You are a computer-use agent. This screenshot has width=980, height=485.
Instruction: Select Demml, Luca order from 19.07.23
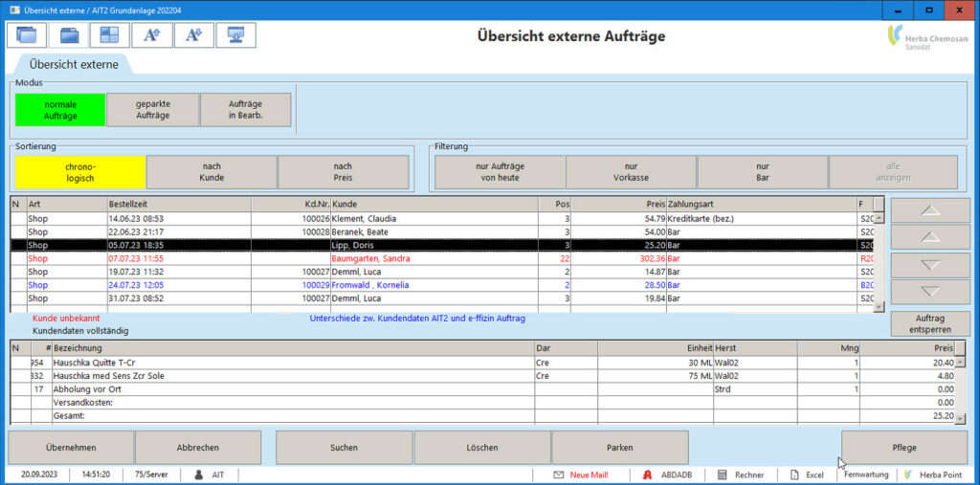click(x=442, y=272)
